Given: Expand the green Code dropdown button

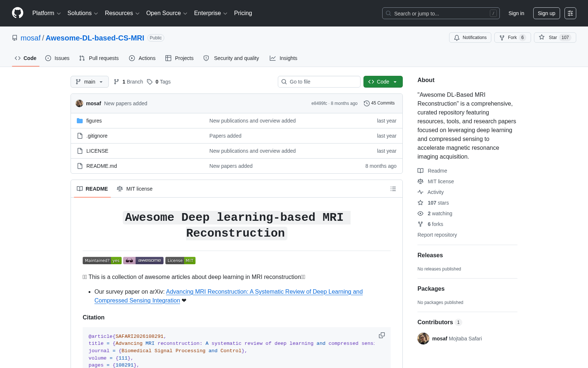Looking at the screenshot, I should (x=383, y=82).
